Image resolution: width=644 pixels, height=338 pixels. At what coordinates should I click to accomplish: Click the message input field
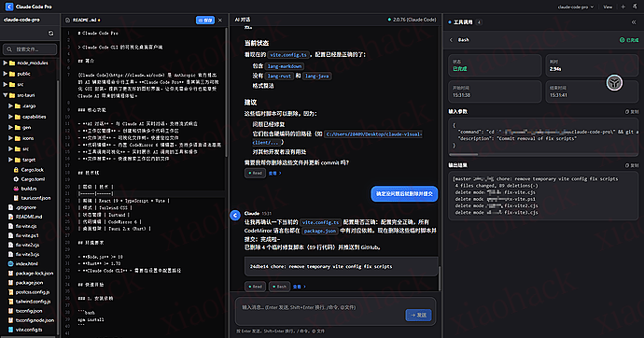coord(320,307)
